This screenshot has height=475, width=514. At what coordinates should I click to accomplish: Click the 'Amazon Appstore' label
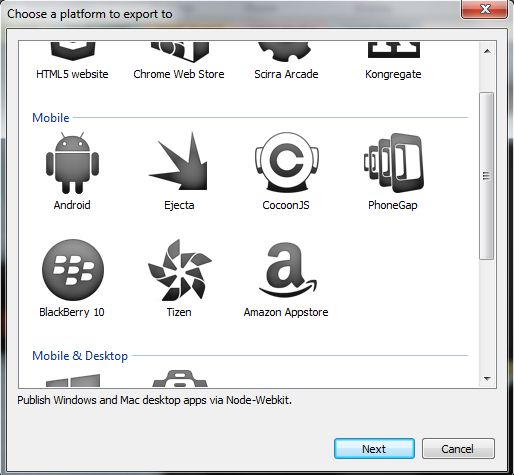pyautogui.click(x=286, y=312)
